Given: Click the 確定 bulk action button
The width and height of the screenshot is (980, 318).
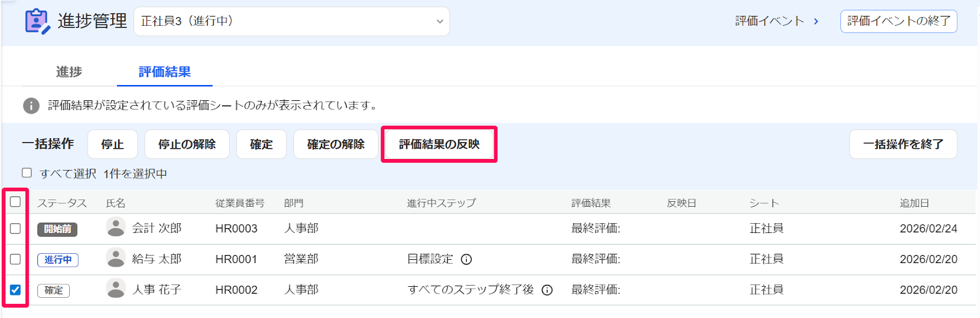Looking at the screenshot, I should [x=262, y=144].
